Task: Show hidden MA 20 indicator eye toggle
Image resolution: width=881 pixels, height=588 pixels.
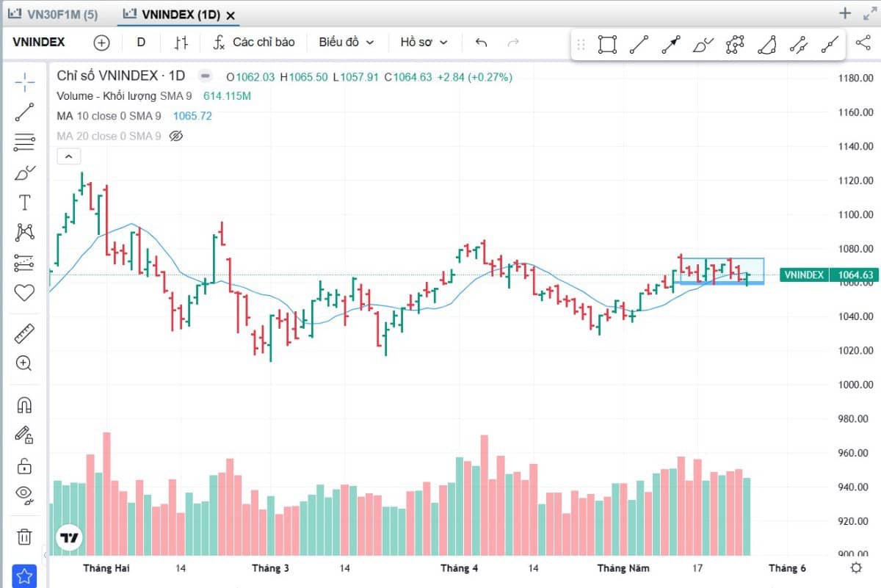Action: click(x=175, y=136)
